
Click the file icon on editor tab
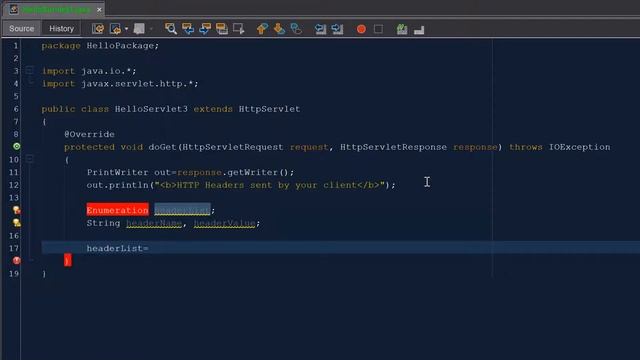[13, 9]
